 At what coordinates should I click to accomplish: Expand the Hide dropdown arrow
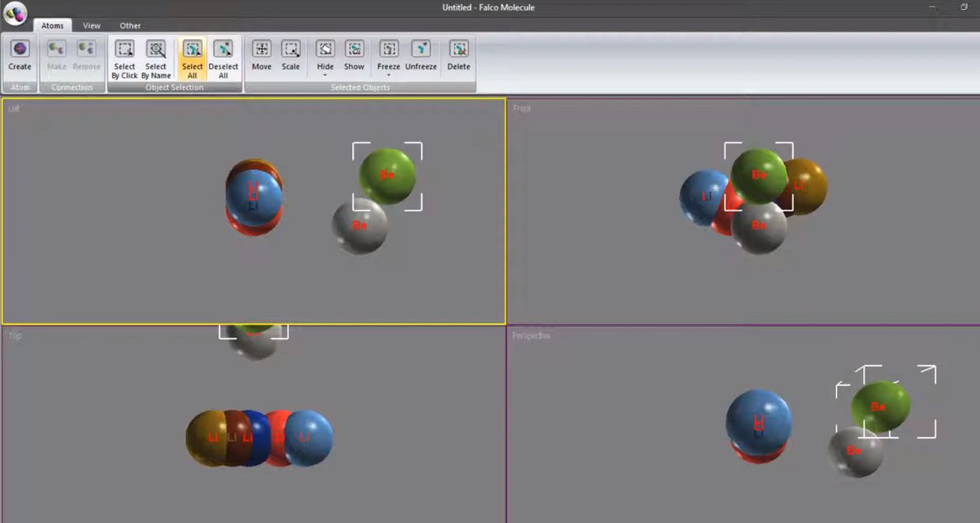(x=325, y=76)
